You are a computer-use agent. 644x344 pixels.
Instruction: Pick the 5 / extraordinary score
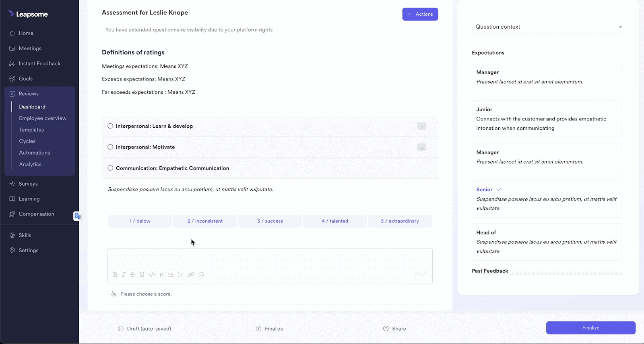coord(400,221)
